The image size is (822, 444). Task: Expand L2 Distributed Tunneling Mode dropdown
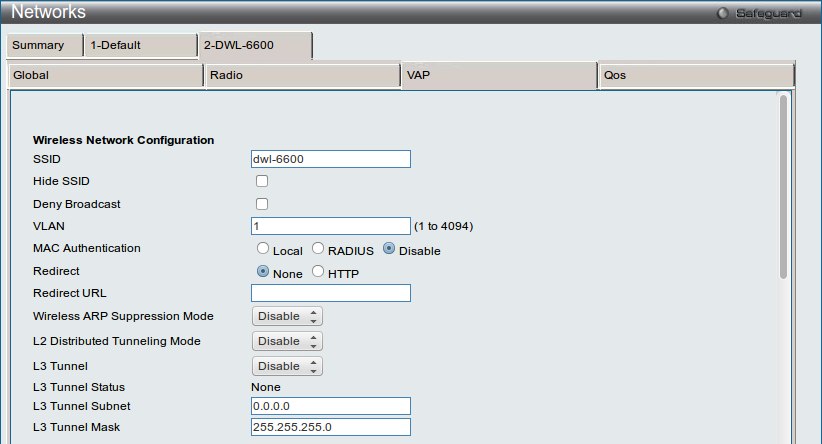[287, 341]
